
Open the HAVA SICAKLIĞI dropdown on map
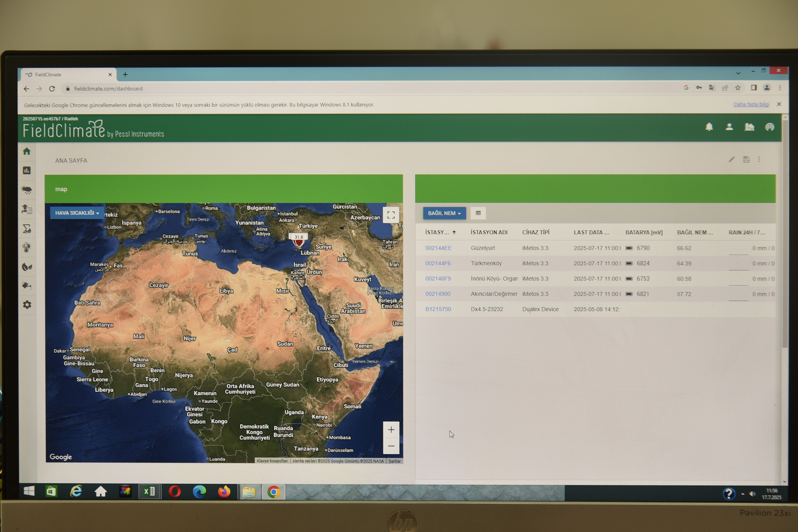(77, 213)
